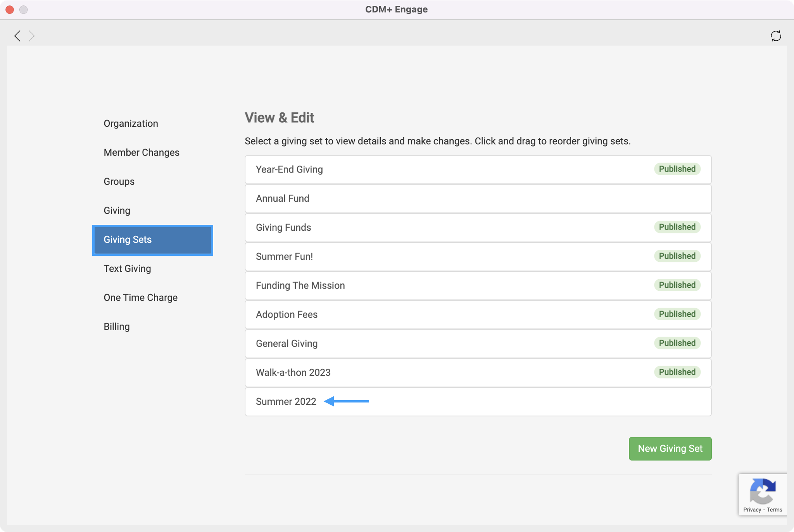Click the reCAPTCHA logo badge
Screen dimensions: 794x532
pos(763,491)
